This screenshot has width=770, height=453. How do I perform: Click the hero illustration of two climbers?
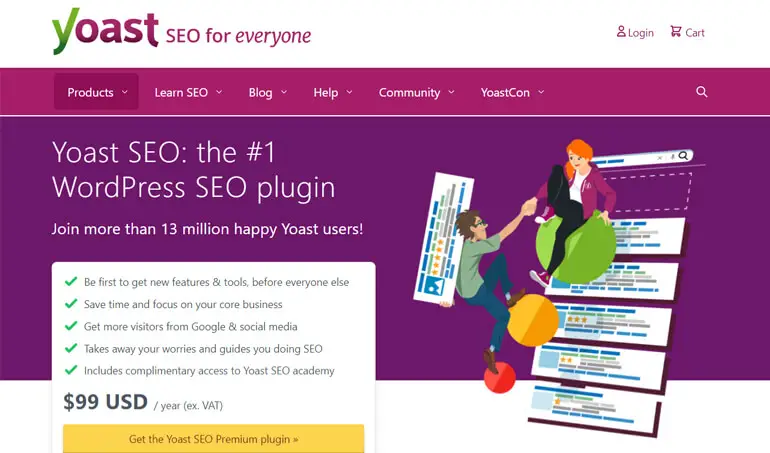[x=557, y=287]
